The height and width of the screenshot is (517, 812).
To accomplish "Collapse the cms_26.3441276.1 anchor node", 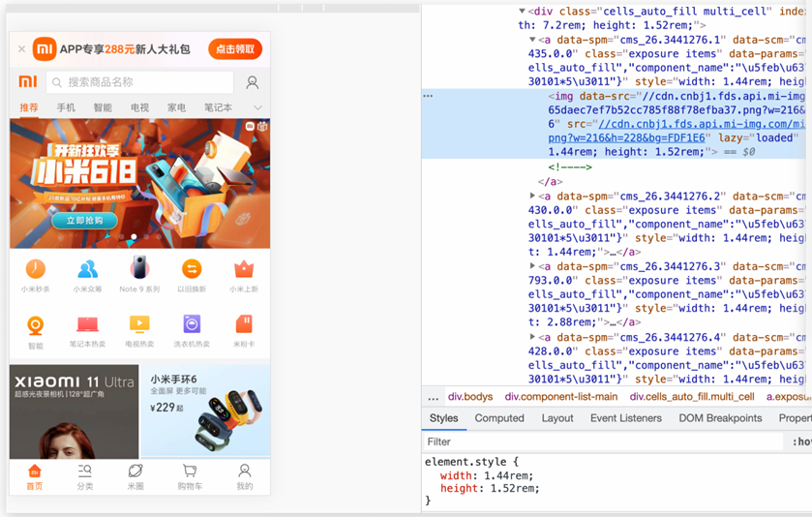I will [x=532, y=40].
